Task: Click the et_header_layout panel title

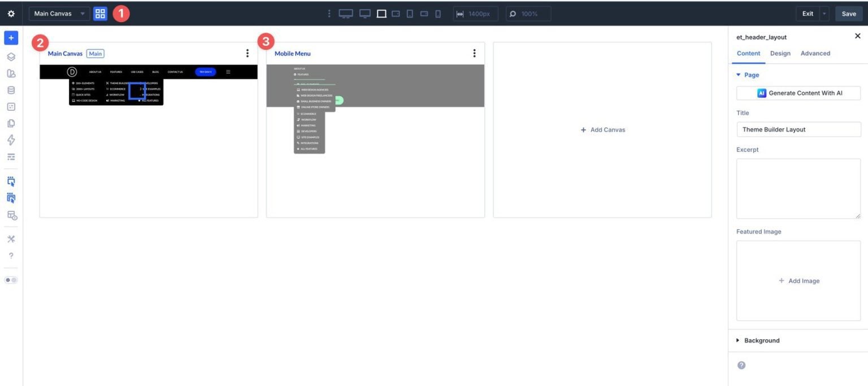Action: pyautogui.click(x=761, y=37)
